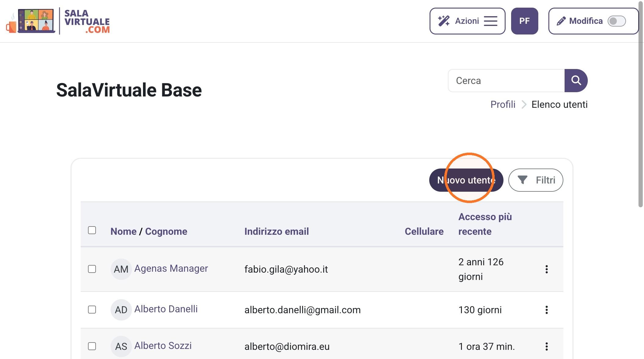644x359 pixels.
Task: Click the email alberto@diomira.eu
Action: point(287,346)
